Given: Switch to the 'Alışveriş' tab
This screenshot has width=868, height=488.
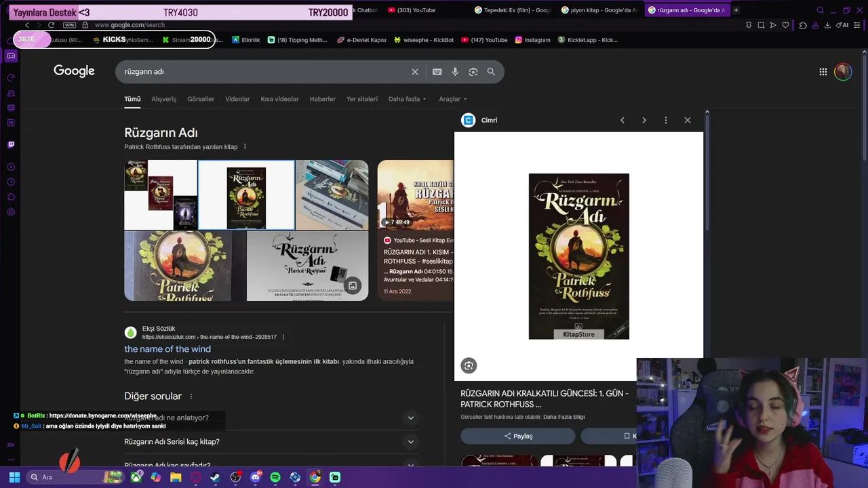Looking at the screenshot, I should (163, 99).
